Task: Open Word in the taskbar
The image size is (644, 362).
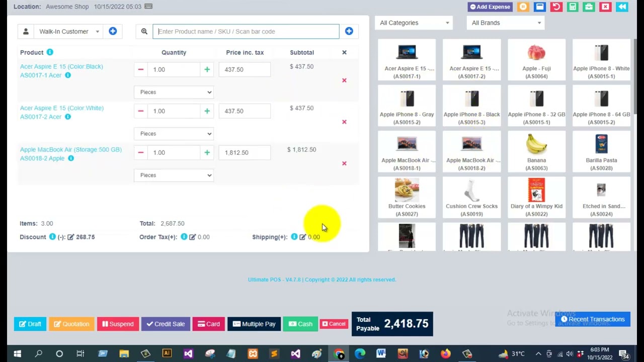Action: point(381,354)
